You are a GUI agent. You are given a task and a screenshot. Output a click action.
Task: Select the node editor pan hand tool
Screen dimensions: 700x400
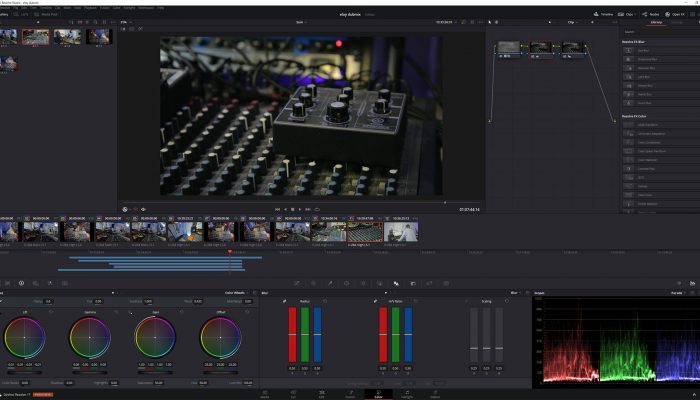pyautogui.click(x=496, y=22)
